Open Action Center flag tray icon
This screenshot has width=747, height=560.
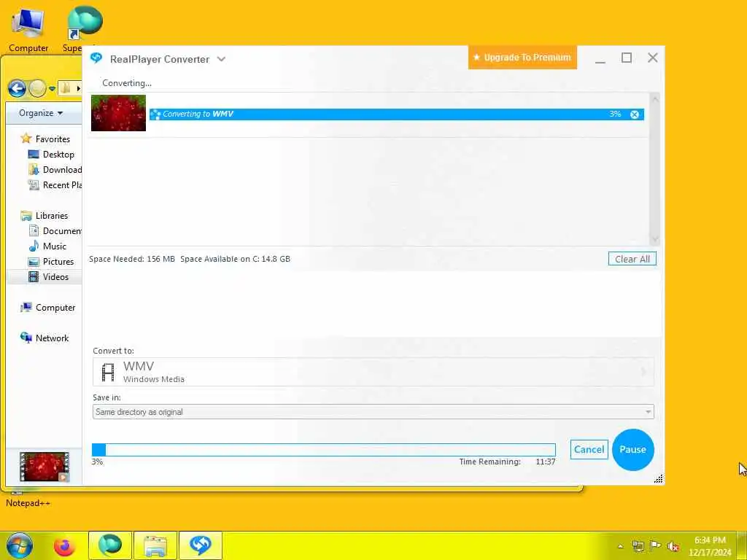click(656, 546)
